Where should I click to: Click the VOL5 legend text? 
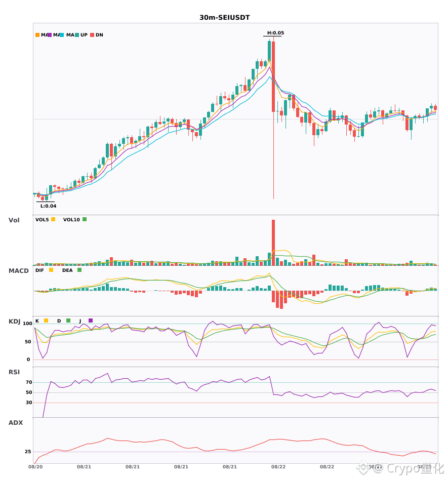coord(42,220)
